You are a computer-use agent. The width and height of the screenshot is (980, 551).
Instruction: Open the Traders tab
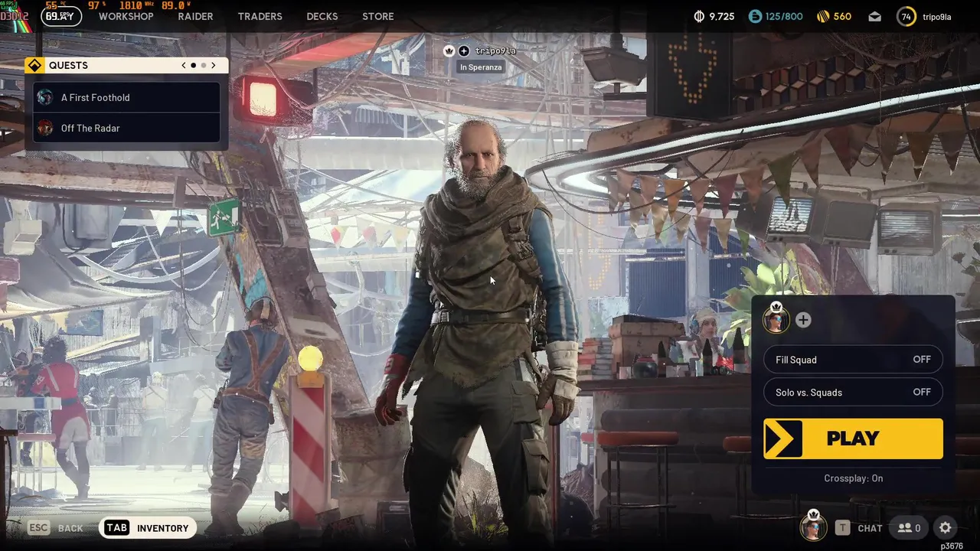(x=260, y=16)
